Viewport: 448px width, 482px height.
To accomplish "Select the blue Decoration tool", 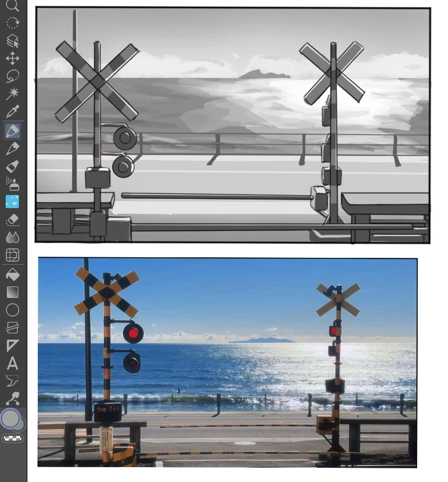I will point(13,202).
